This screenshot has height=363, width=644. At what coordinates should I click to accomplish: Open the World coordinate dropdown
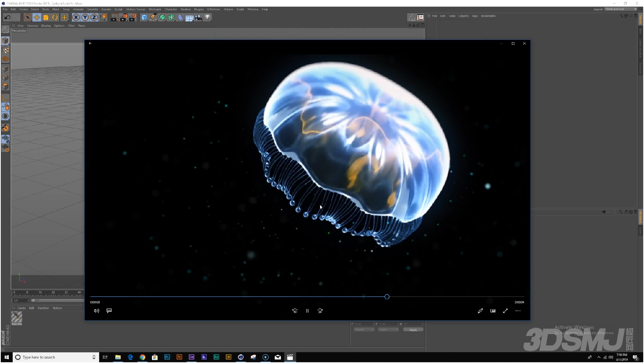364,330
